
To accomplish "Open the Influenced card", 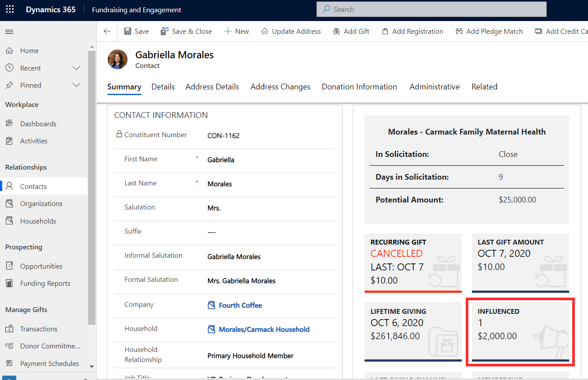I will pyautogui.click(x=521, y=332).
